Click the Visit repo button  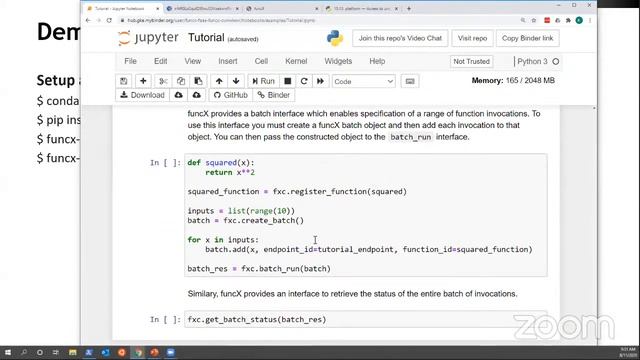point(472,38)
